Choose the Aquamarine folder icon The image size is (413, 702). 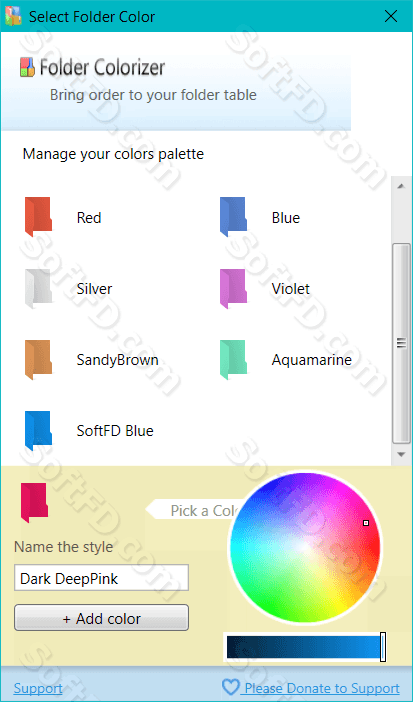tap(233, 360)
